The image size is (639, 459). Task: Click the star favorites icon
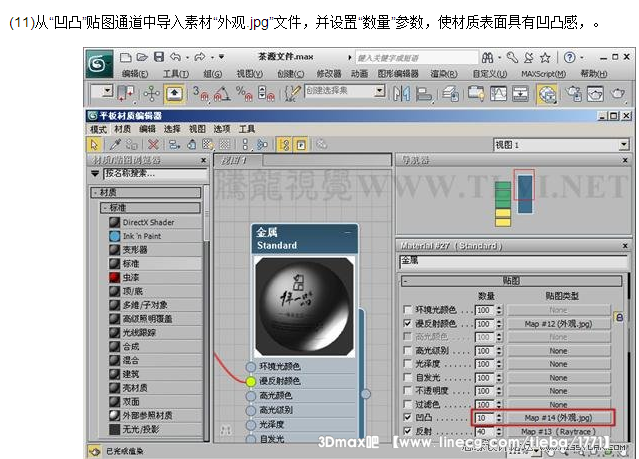pos(545,58)
